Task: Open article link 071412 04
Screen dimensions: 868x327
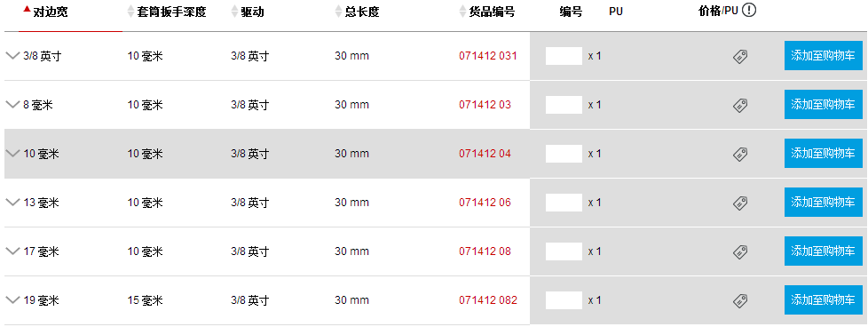Action: click(485, 154)
